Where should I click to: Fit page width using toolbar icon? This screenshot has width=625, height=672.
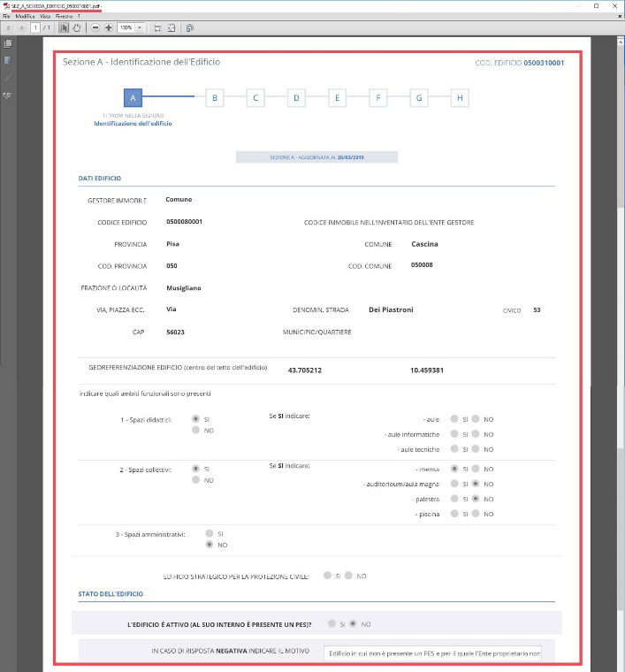(x=157, y=28)
